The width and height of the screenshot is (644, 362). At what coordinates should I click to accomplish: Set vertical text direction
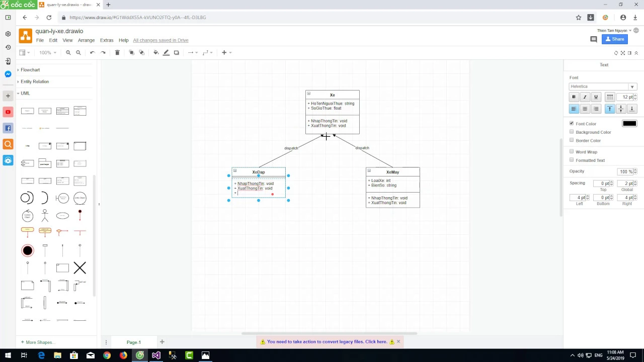(x=610, y=97)
